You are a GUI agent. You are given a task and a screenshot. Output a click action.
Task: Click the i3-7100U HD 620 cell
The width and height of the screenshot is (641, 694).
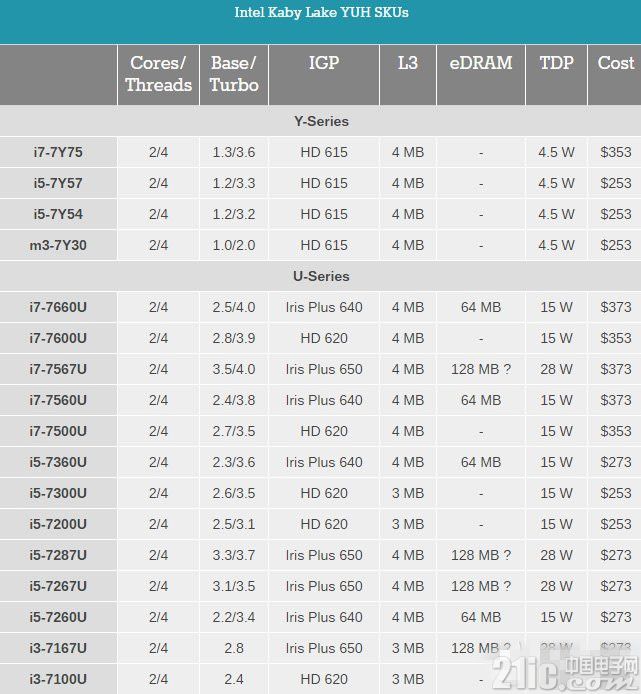[x=324, y=679]
